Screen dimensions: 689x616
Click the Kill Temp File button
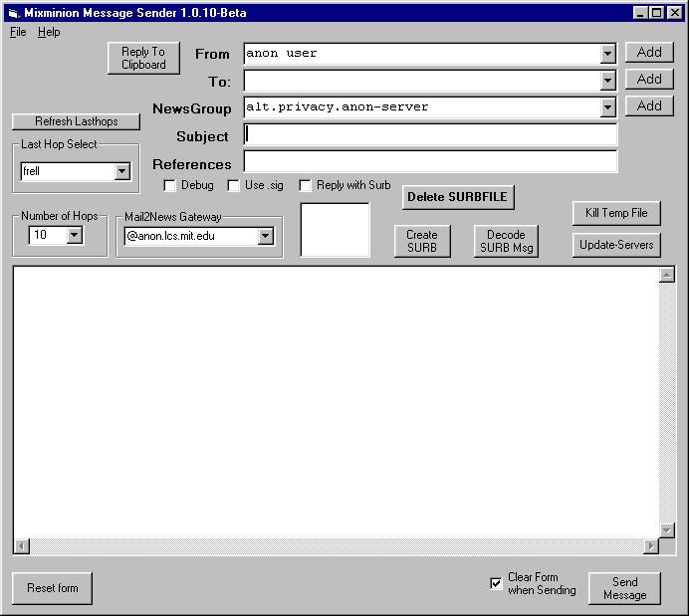[616, 213]
